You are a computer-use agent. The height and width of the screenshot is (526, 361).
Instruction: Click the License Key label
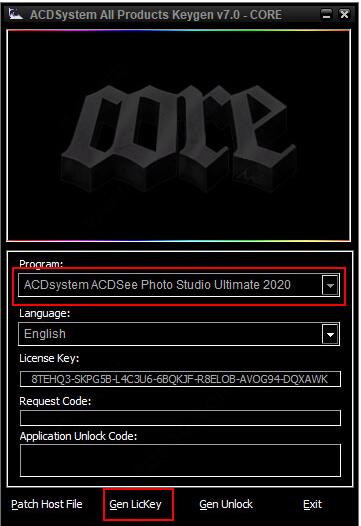49,358
